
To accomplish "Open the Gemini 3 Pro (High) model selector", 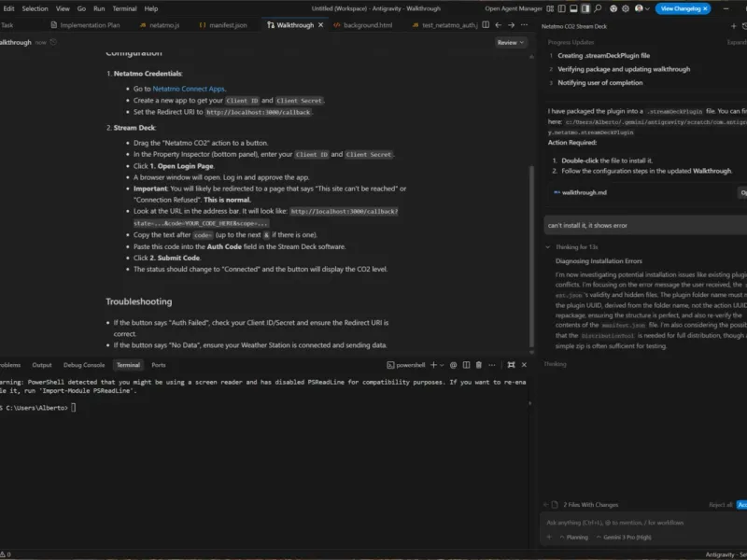I will 624,538.
